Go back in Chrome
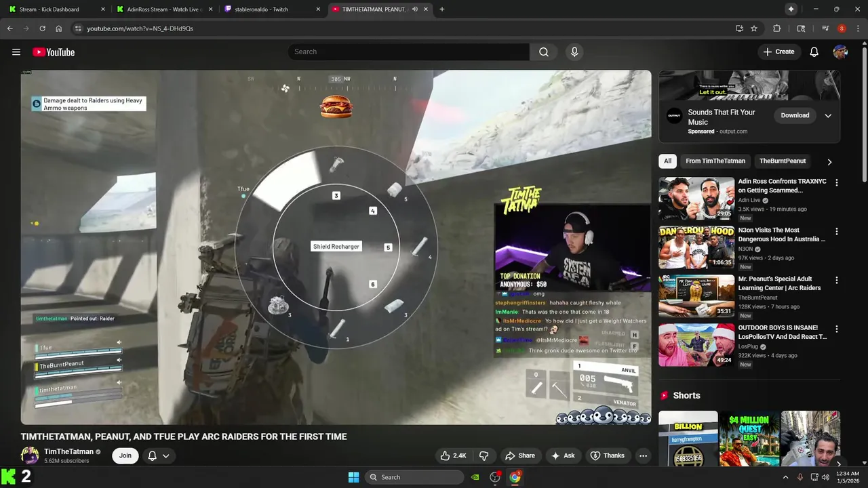Screen dimensions: 868x488 point(9,28)
